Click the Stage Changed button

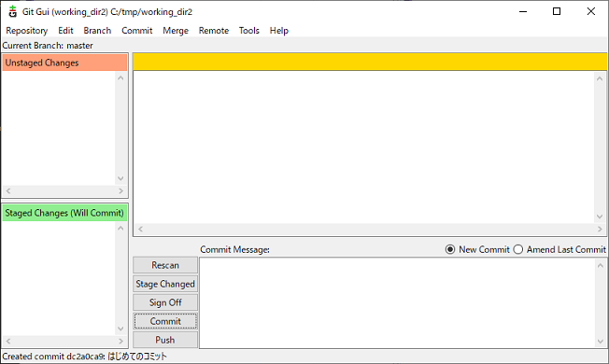tap(165, 284)
